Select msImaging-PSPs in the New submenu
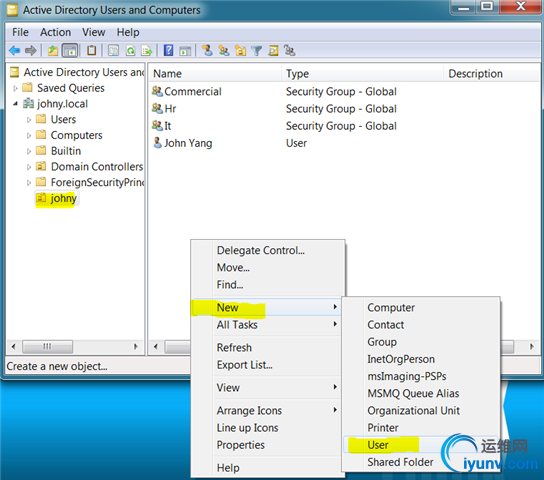 coord(421,376)
